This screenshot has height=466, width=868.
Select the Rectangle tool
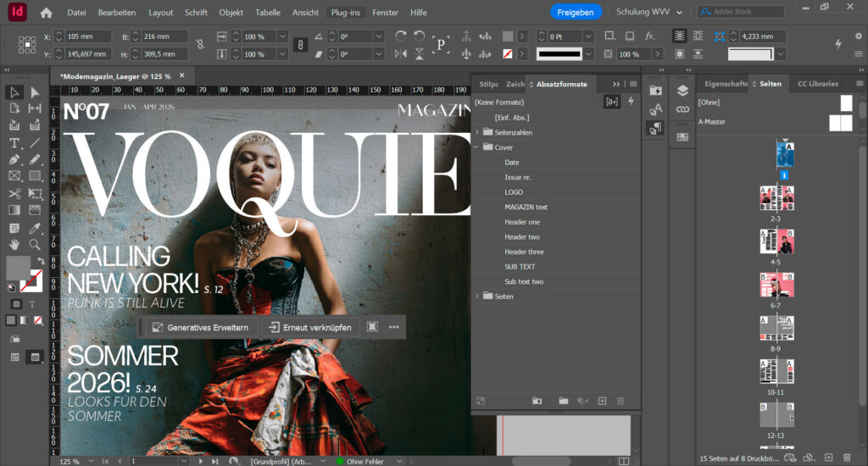click(x=35, y=176)
